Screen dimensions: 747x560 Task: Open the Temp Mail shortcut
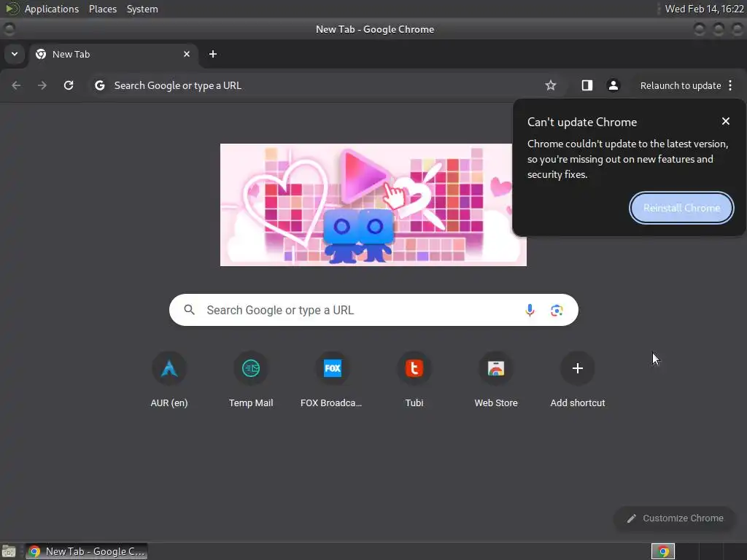point(251,380)
